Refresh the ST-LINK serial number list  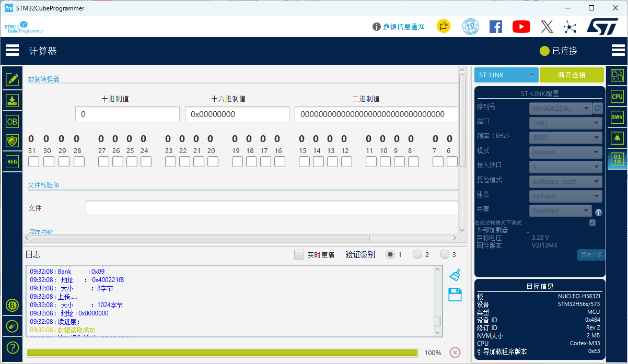(598, 108)
